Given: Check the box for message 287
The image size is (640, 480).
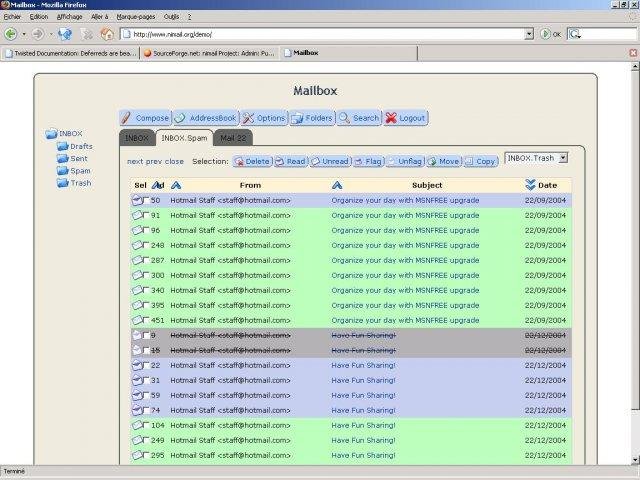Looking at the screenshot, I should tap(147, 260).
